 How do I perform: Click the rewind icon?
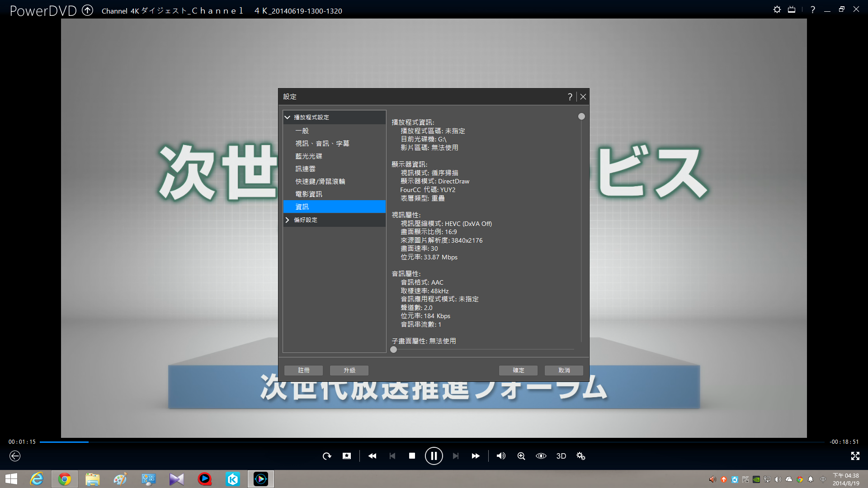point(372,456)
